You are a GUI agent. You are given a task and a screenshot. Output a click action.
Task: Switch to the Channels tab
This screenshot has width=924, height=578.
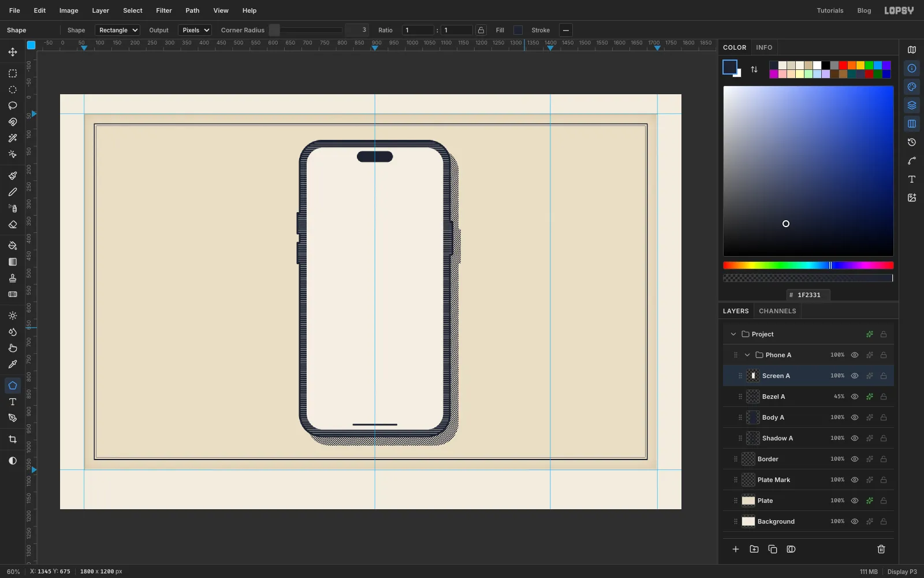(777, 311)
